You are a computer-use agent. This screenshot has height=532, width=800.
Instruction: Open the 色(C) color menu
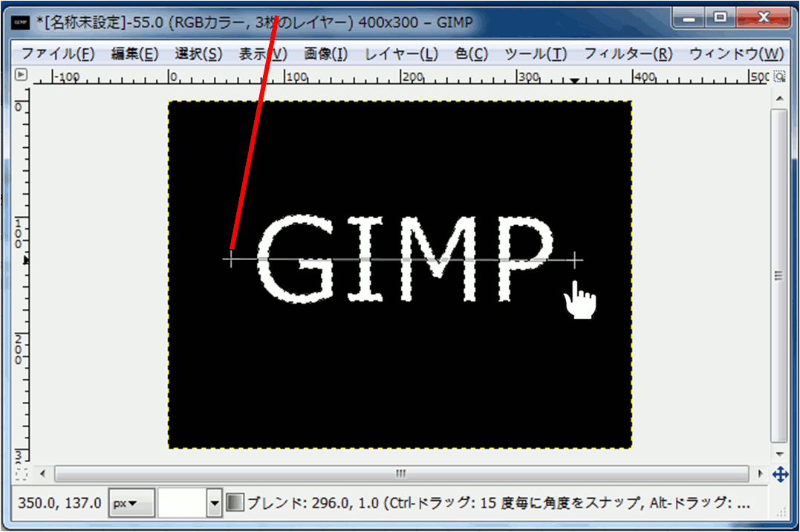coord(471,53)
